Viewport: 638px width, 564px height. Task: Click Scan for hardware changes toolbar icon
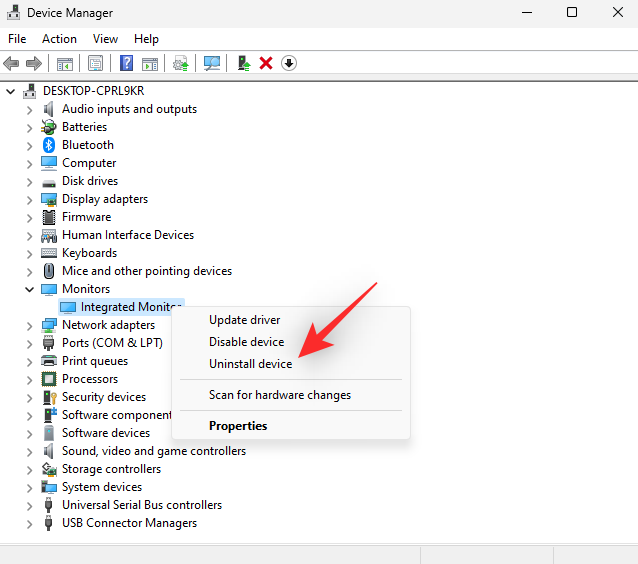click(x=212, y=63)
